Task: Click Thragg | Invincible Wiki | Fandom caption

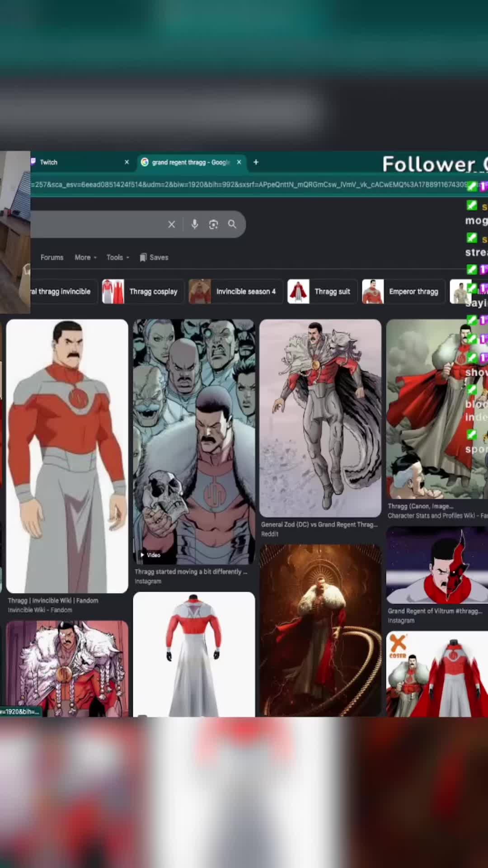Action: click(53, 600)
